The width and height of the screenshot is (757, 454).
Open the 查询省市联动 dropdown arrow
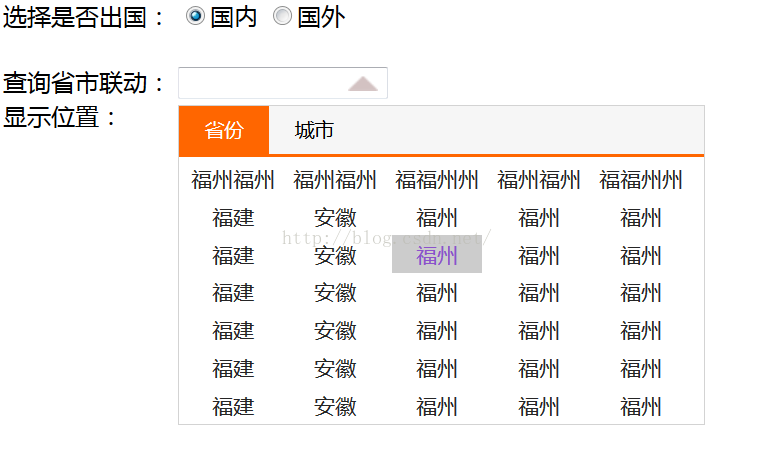click(x=363, y=84)
